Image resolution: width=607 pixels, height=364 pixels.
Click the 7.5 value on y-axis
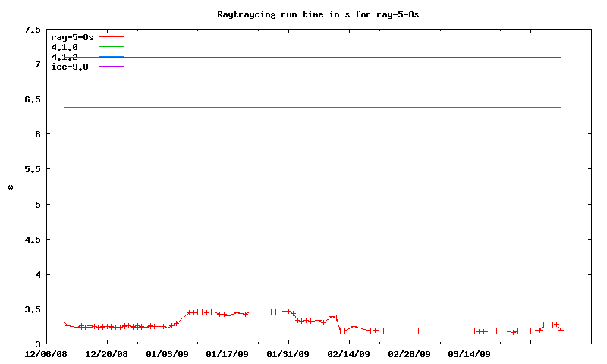[33, 30]
